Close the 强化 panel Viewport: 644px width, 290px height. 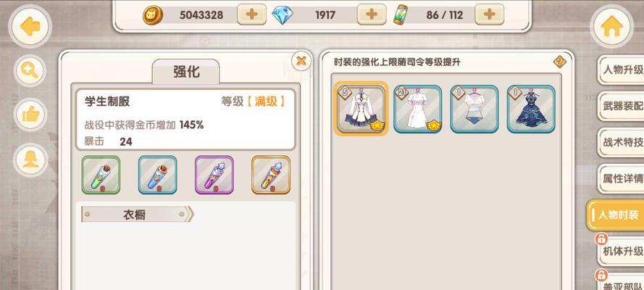[x=301, y=61]
